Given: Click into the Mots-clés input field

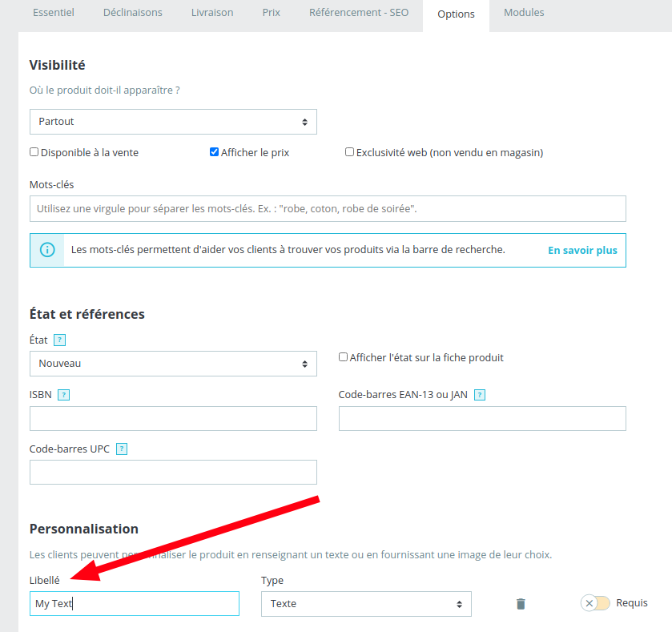Looking at the screenshot, I should pyautogui.click(x=328, y=209).
